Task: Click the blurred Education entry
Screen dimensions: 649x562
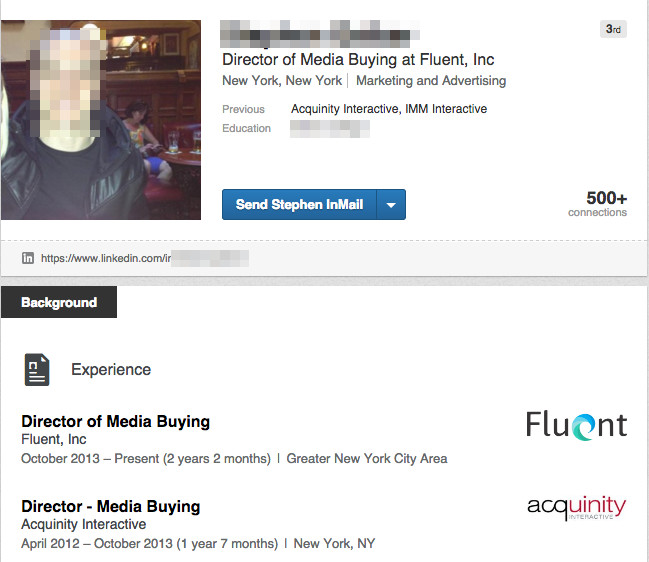Action: [x=330, y=129]
